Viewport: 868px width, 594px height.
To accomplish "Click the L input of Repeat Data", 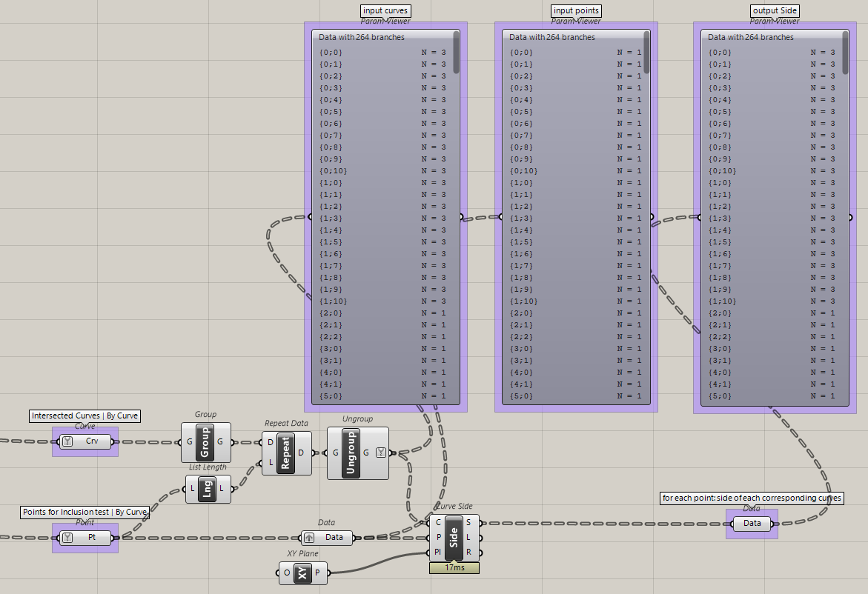I will point(270,462).
